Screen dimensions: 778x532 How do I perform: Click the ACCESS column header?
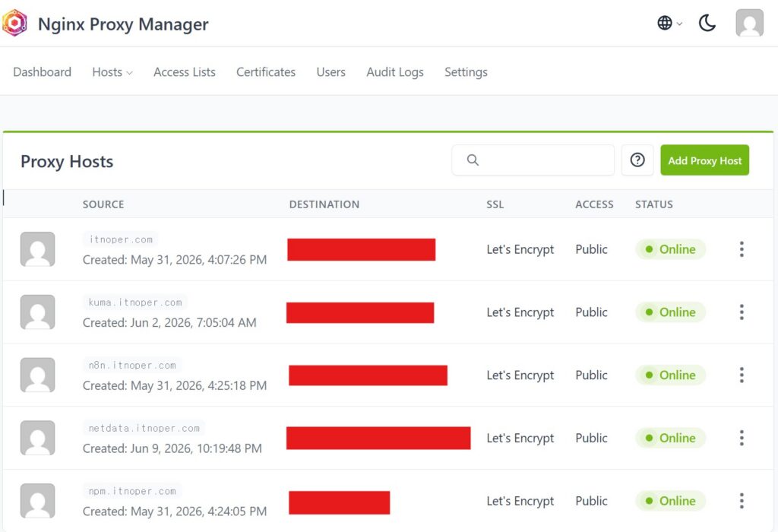click(594, 204)
